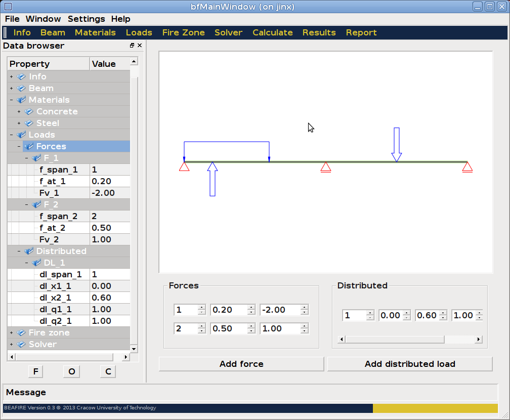Click the Distributed node icon in the tree

click(29, 251)
